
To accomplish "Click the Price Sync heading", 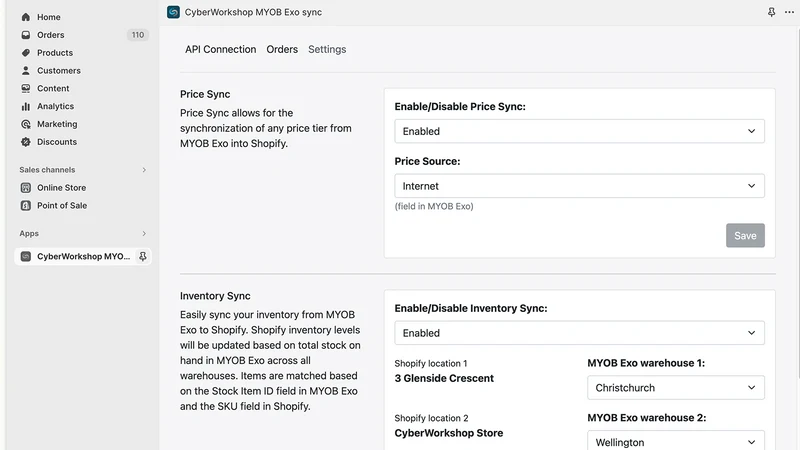I will click(205, 94).
